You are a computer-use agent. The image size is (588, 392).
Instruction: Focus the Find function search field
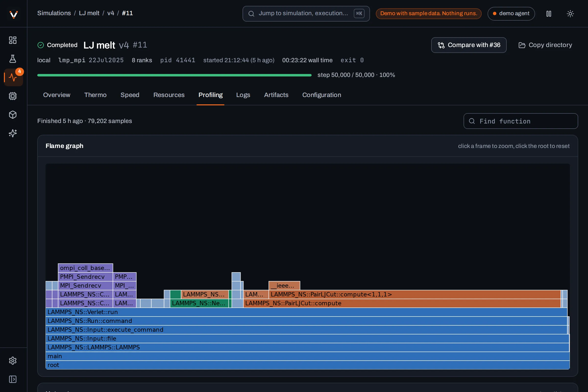520,121
